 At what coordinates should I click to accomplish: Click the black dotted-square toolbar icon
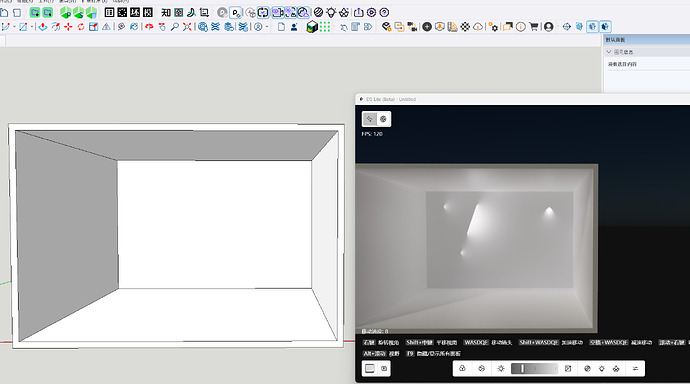pyautogui.click(x=122, y=12)
